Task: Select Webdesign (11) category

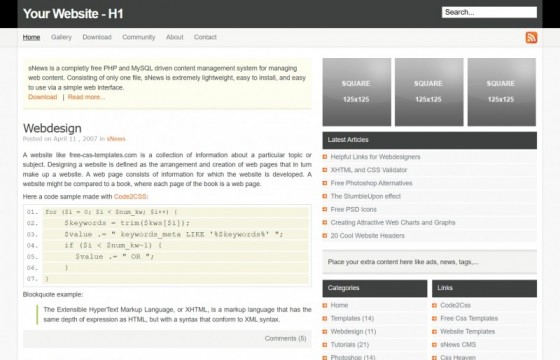Action: tap(353, 331)
